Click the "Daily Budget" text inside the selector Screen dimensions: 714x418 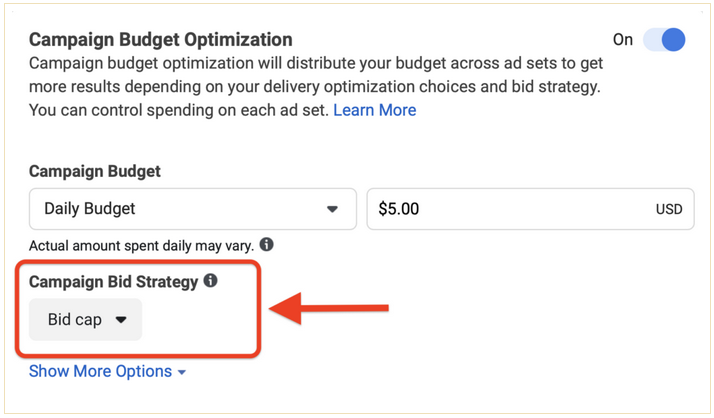tap(90, 209)
